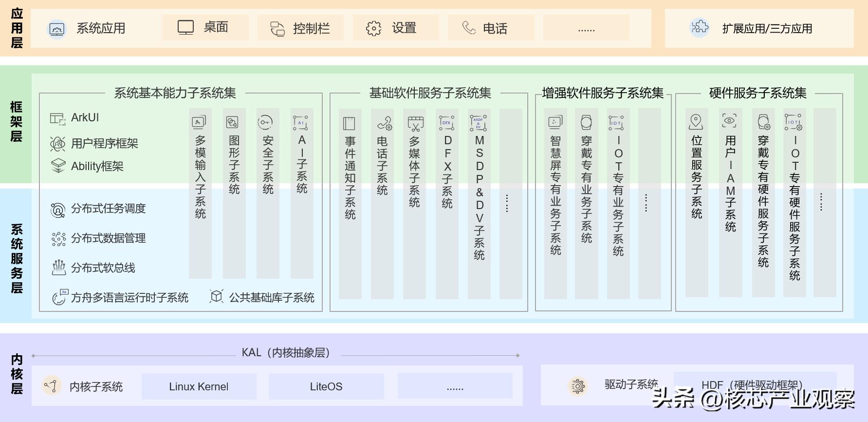Image resolution: width=868 pixels, height=422 pixels.
Task: Click the 电话 text in the application layer
Action: 495,29
